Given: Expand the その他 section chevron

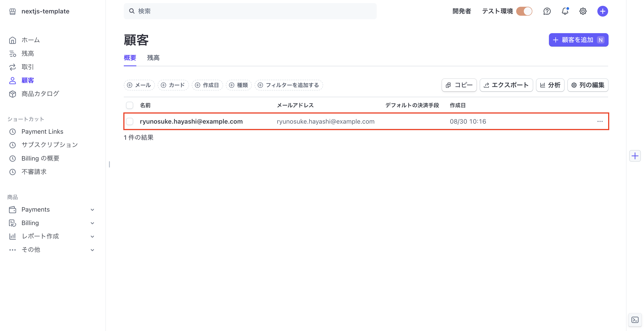Looking at the screenshot, I should (x=92, y=250).
